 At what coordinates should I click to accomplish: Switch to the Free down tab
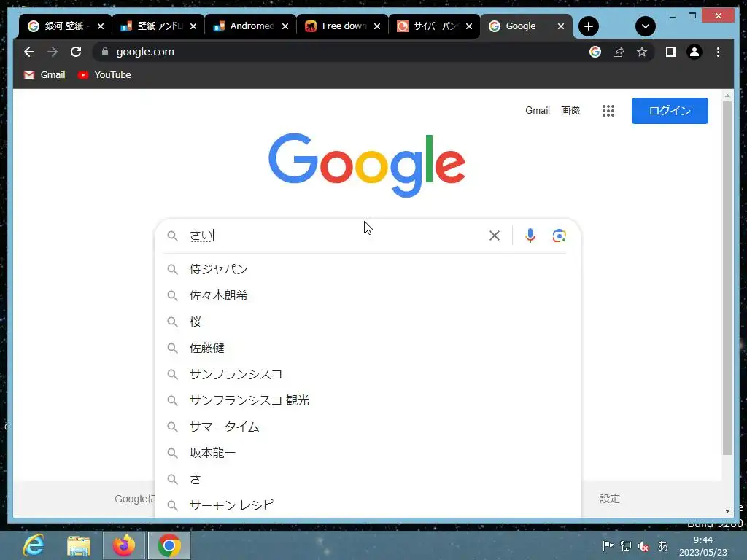click(336, 26)
